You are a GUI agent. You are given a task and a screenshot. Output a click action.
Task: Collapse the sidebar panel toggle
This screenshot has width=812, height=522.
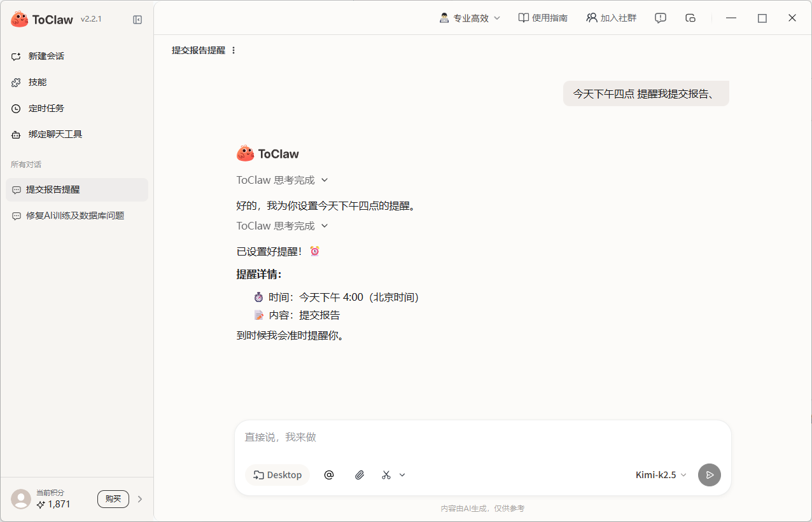(x=137, y=20)
